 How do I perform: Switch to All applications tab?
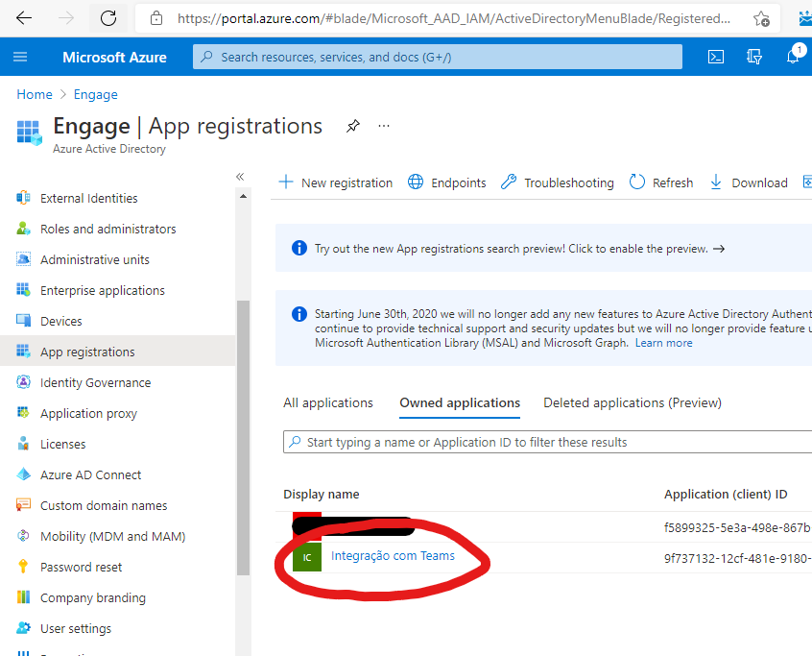click(328, 403)
